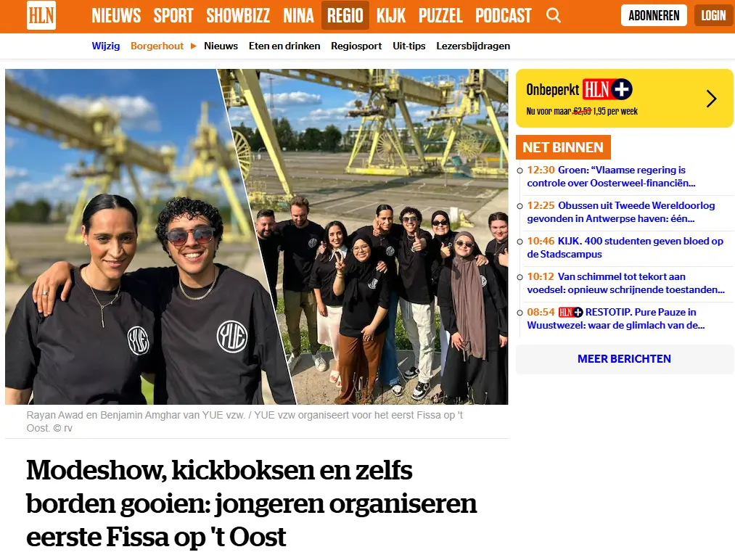Click the arrow chevron on Onbeperkt banner

pyautogui.click(x=711, y=99)
